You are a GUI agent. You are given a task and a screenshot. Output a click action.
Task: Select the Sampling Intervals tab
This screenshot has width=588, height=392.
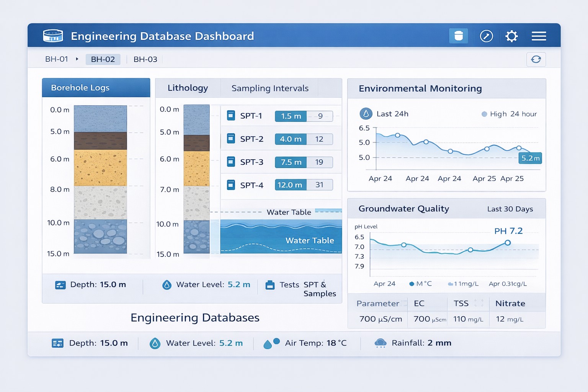269,88
